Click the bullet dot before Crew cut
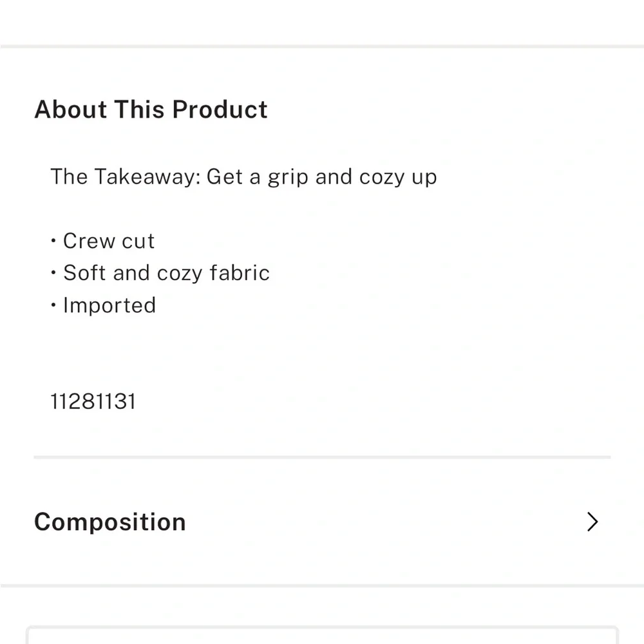 coord(53,241)
